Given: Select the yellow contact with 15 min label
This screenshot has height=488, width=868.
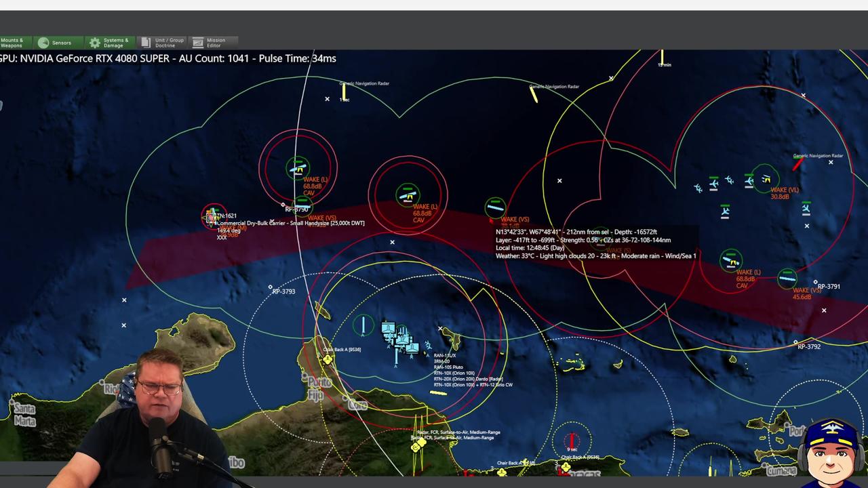Looking at the screenshot, I should (662, 56).
